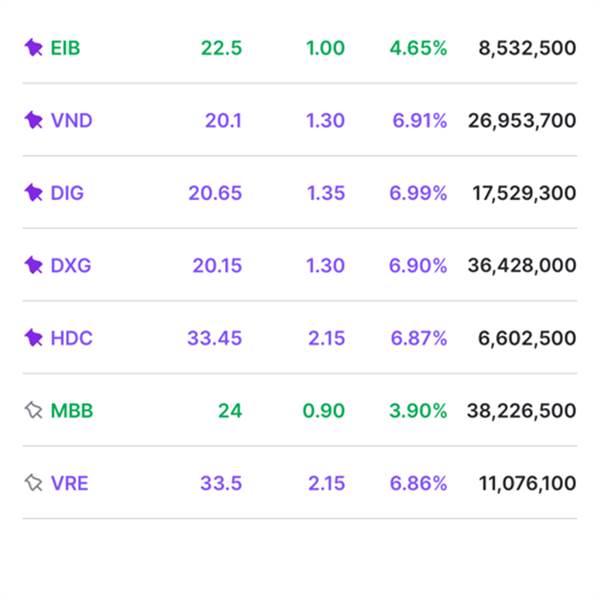Pin MBB using the outline star
The width and height of the screenshot is (600, 600).
tap(33, 410)
